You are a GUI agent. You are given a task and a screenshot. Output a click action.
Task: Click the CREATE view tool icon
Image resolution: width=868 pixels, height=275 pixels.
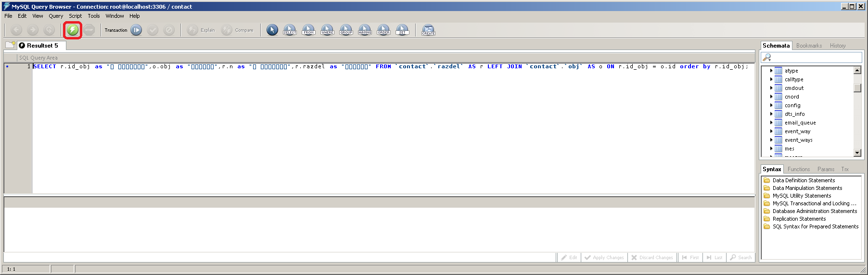click(x=428, y=30)
